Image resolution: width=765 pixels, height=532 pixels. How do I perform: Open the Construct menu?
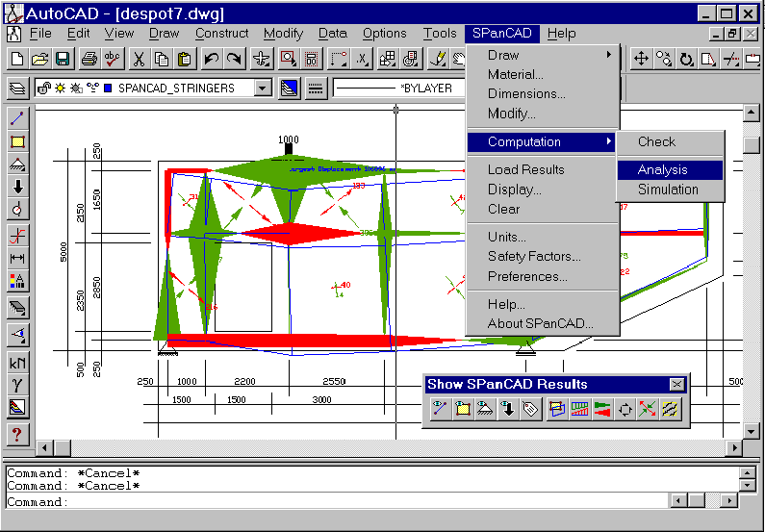click(221, 34)
